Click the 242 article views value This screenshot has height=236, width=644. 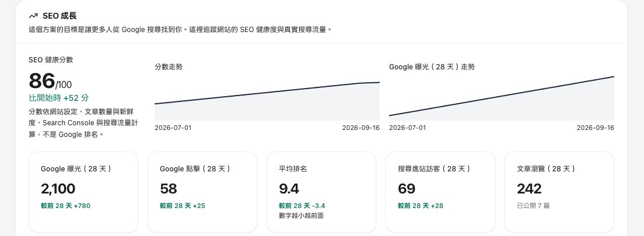pos(529,188)
